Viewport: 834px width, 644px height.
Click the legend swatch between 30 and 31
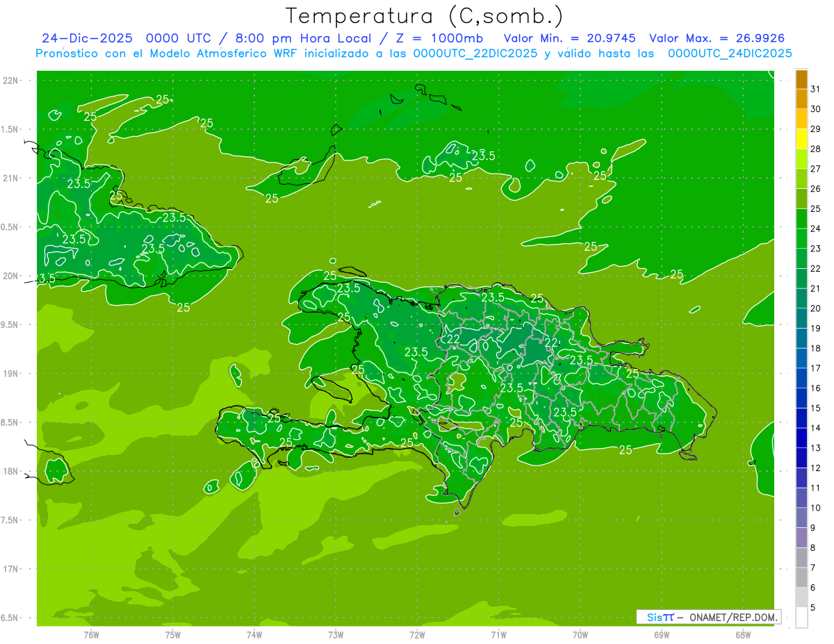pyautogui.click(x=801, y=99)
